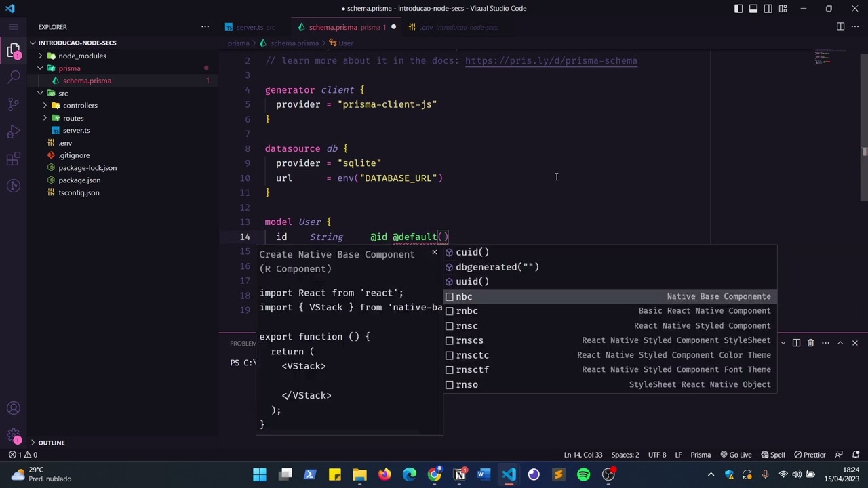Toggle the bottom panel layout
Image resolution: width=868 pixels, height=488 pixels.
point(753,9)
